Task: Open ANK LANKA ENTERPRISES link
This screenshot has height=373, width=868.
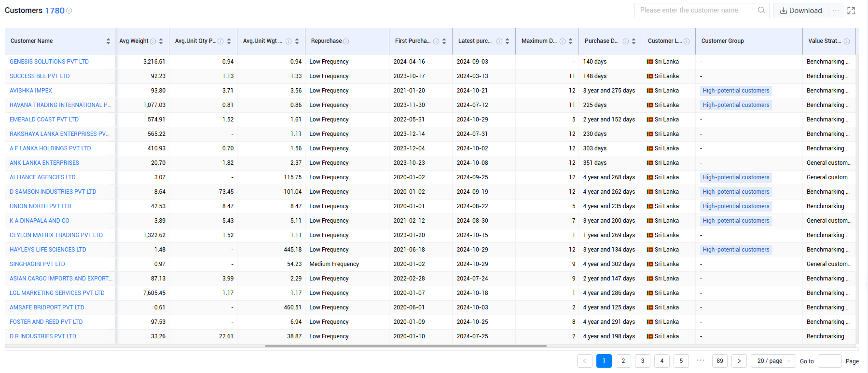Action: [44, 163]
